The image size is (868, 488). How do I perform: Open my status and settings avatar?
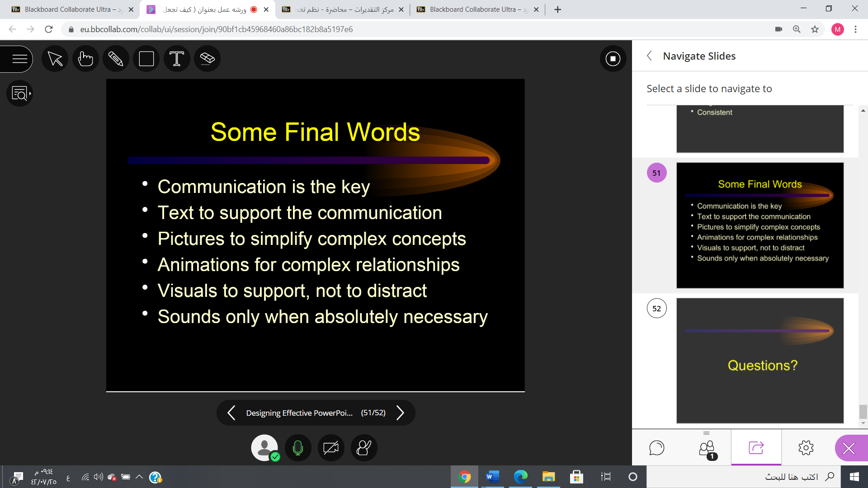tap(264, 448)
